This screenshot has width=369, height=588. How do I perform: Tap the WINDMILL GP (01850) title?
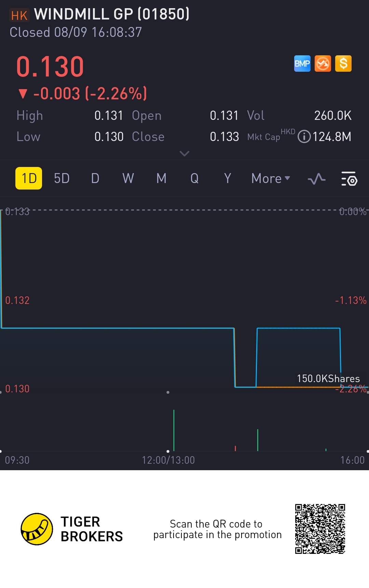tap(111, 14)
